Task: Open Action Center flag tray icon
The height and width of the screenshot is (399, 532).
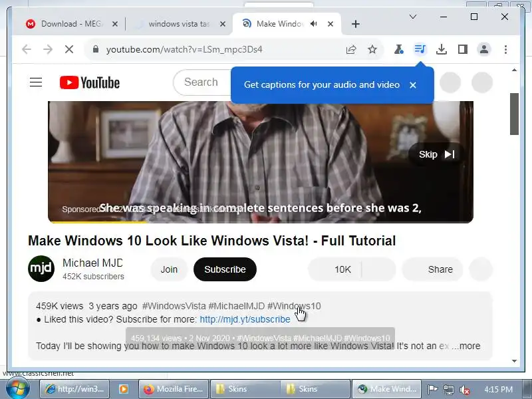Action: (432, 390)
